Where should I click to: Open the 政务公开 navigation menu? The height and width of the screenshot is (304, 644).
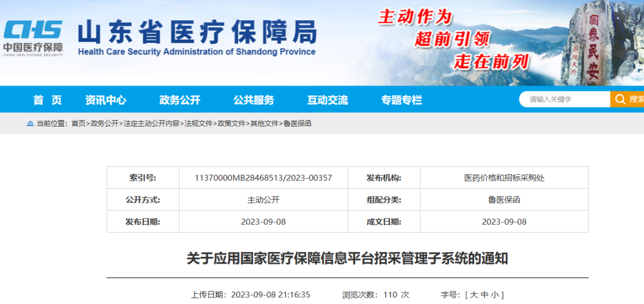point(179,100)
